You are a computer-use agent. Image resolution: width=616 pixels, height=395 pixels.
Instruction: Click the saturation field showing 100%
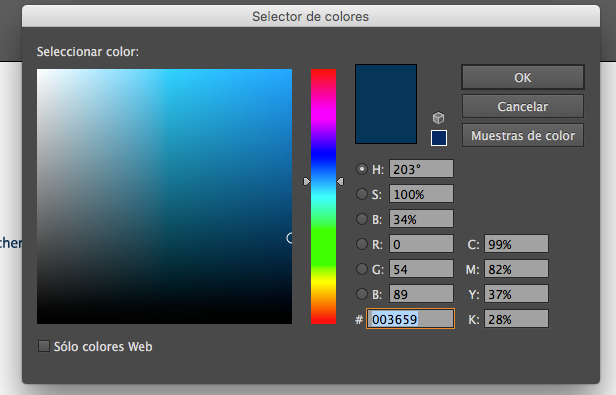click(x=421, y=194)
